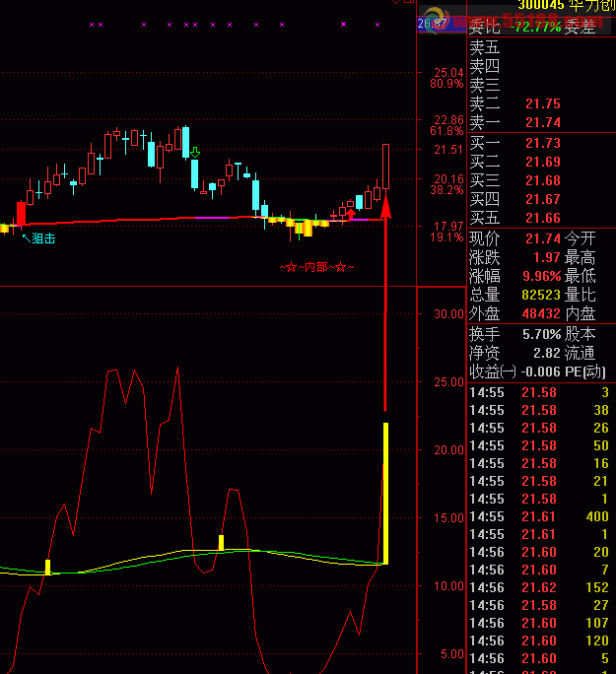Click the 买四 price 21.67

(x=543, y=199)
